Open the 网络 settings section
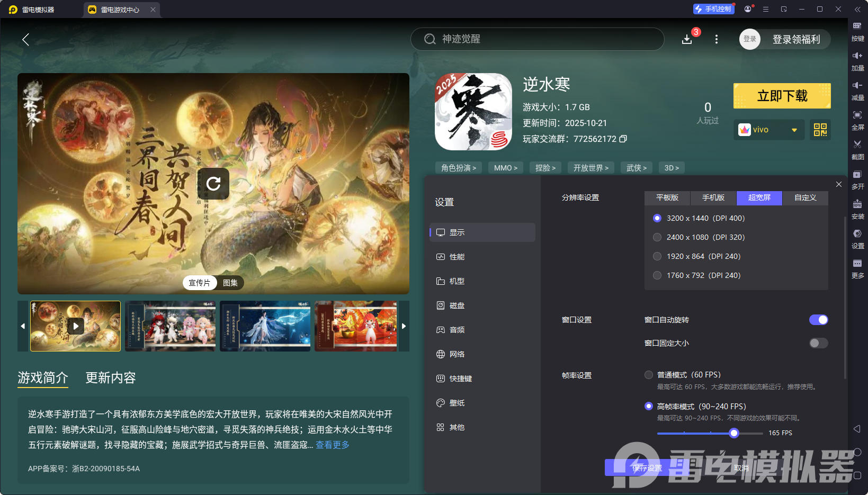Image resolution: width=868 pixels, height=495 pixels. tap(482, 354)
